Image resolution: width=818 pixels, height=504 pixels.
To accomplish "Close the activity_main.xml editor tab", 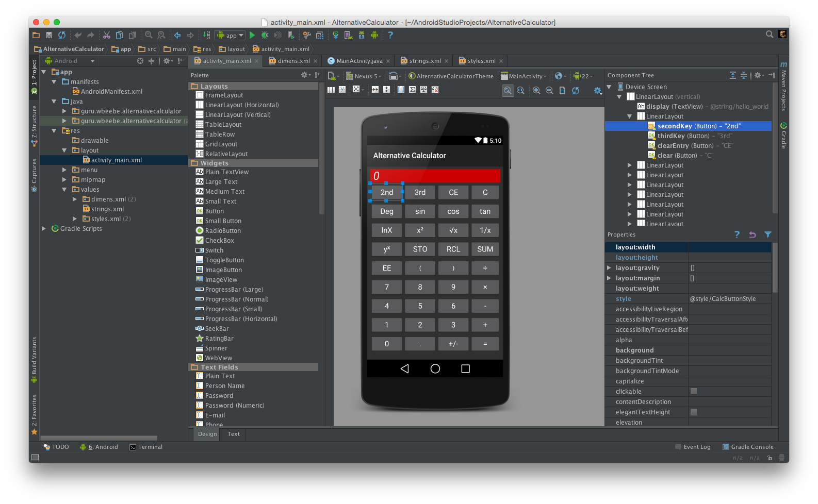I will (x=256, y=61).
